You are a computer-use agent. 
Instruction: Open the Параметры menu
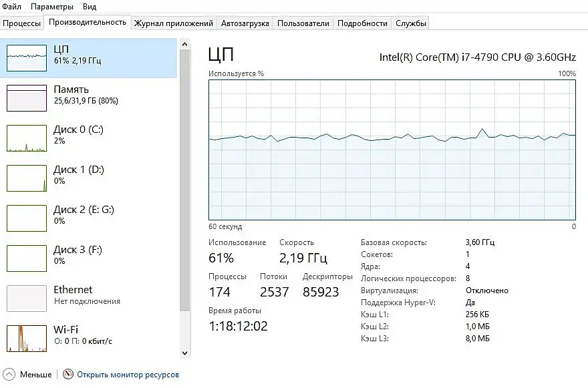pos(51,7)
